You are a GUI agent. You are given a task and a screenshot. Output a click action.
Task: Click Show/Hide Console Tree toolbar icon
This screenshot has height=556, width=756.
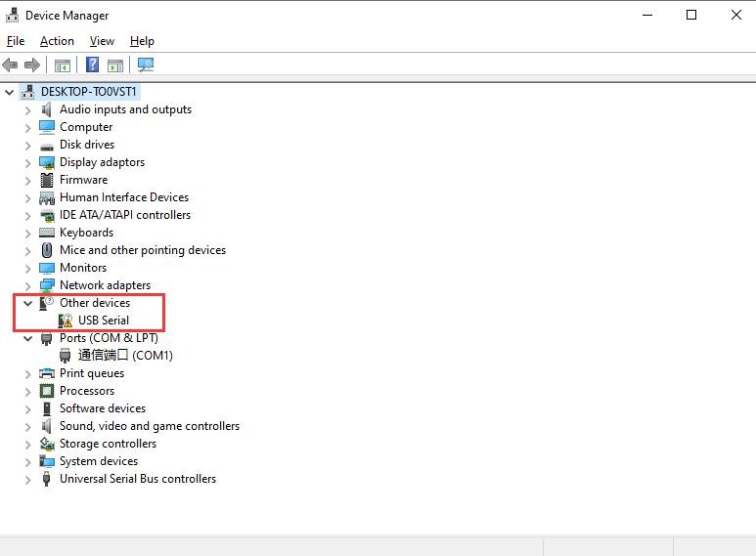point(63,65)
